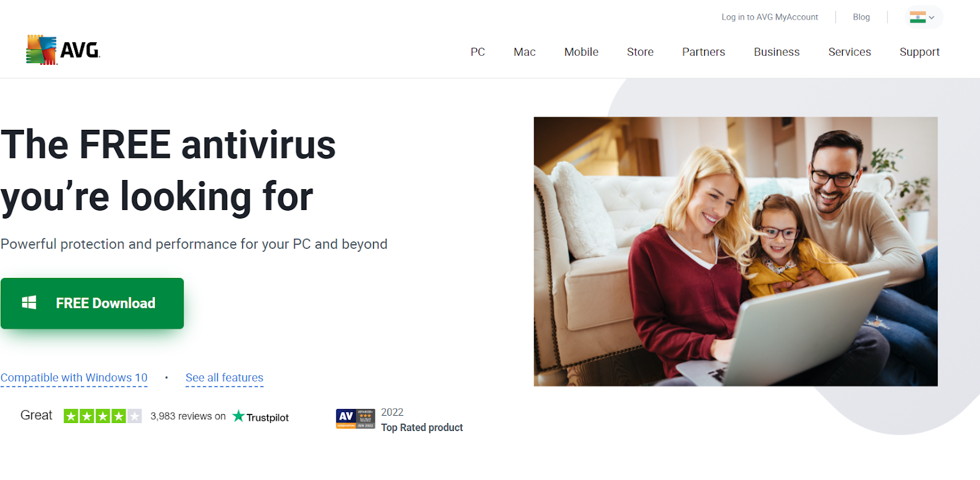Select the Business menu item
The height and width of the screenshot is (480, 980).
[x=777, y=52]
